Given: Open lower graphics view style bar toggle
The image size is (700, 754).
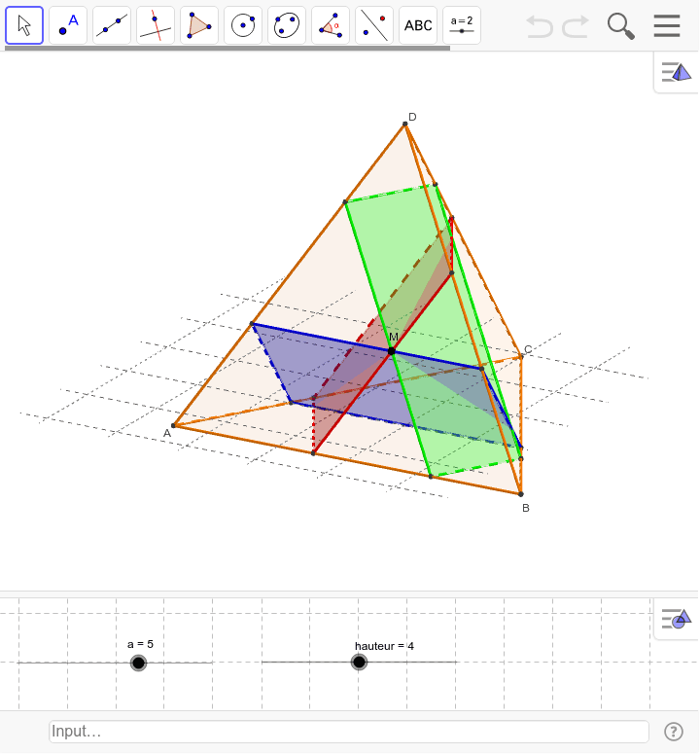Looking at the screenshot, I should click(x=676, y=619).
